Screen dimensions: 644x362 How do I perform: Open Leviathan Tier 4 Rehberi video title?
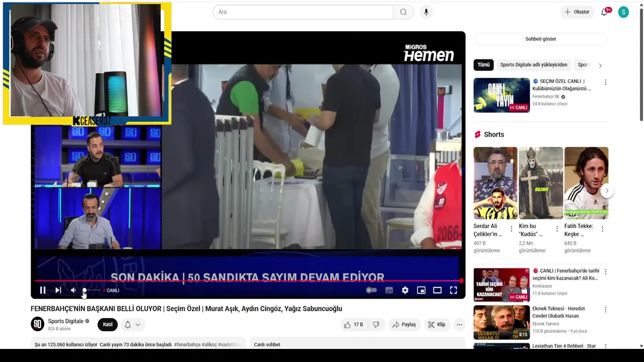coord(564,346)
